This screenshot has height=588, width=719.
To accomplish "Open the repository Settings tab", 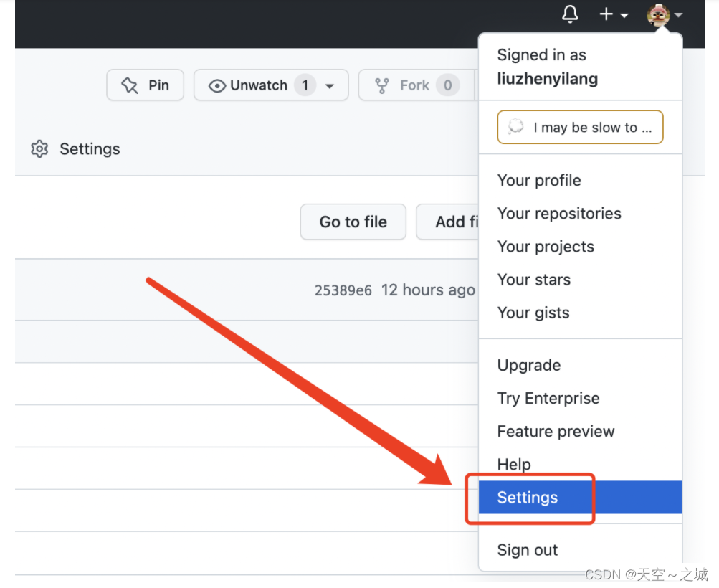I will tap(75, 149).
